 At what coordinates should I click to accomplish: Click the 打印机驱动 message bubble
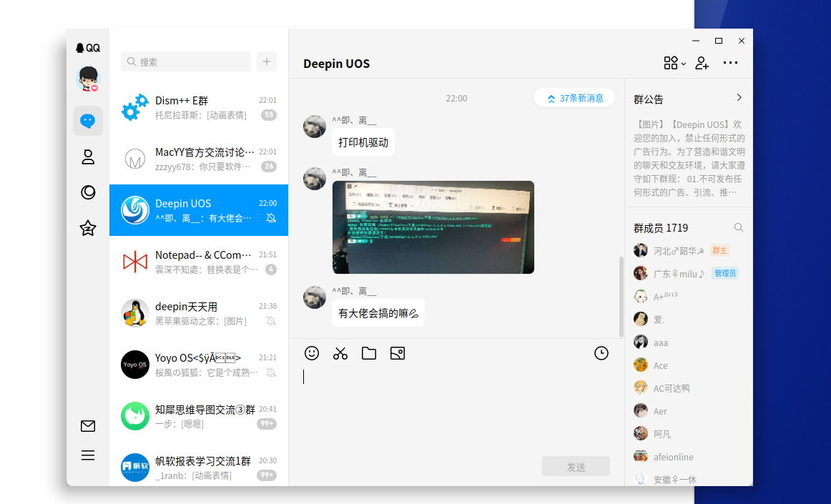click(363, 142)
